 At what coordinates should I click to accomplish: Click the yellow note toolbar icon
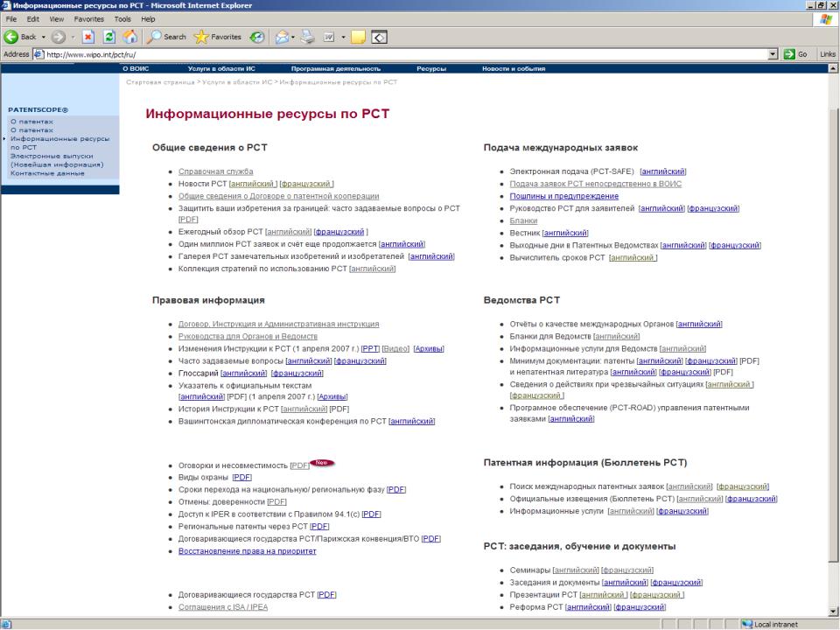[x=358, y=37]
